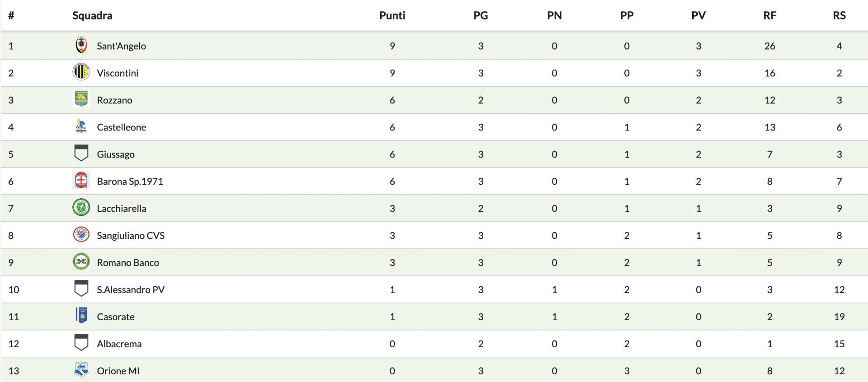Viewport: 868px width, 382px height.
Task: Click the RS column header
Action: coord(839,15)
